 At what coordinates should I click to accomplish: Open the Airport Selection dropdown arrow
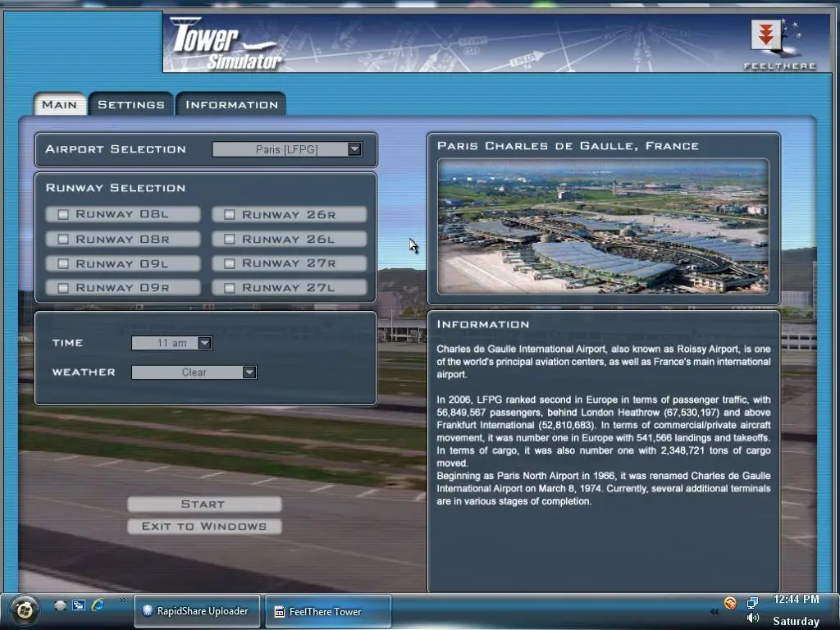click(354, 149)
